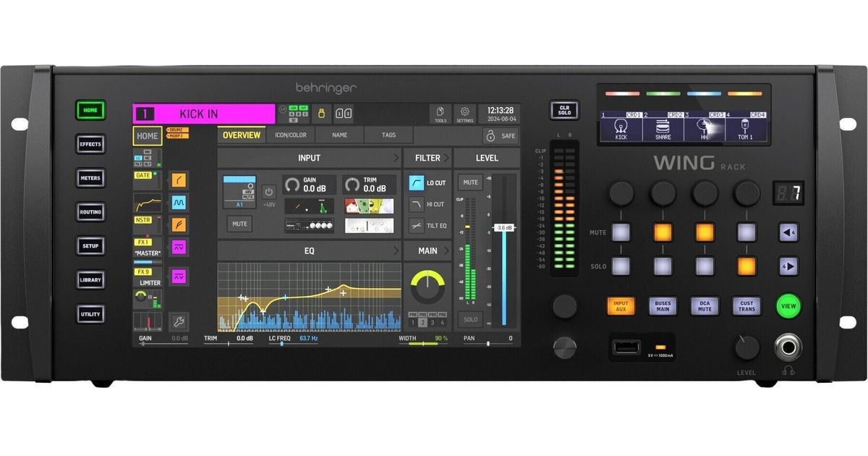
Task: Toggle the SAFE lock button
Action: [501, 135]
